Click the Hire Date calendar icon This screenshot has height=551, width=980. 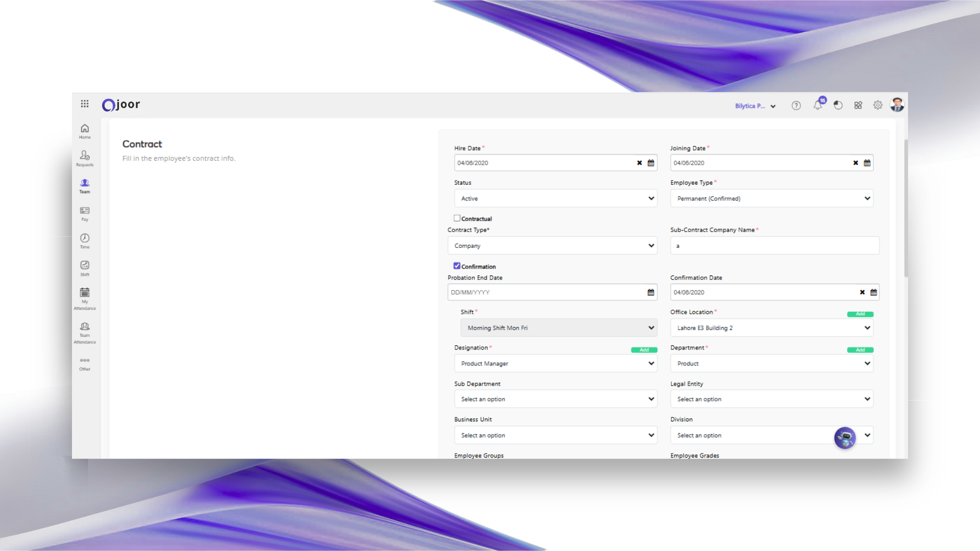tap(651, 163)
